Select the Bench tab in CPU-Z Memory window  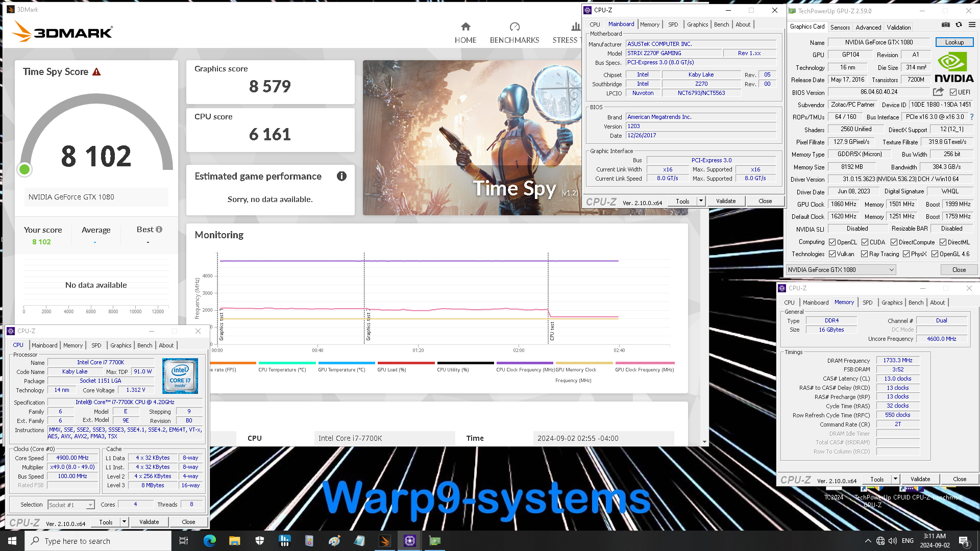916,303
